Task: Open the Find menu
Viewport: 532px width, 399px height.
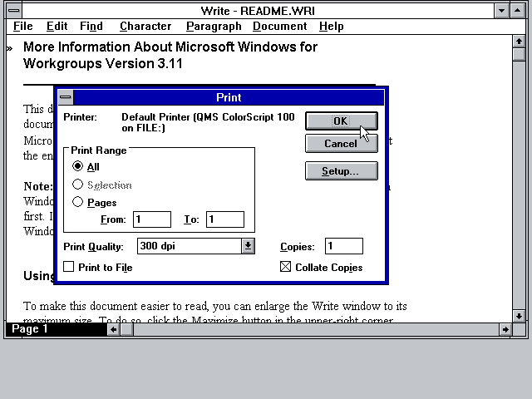Action: click(91, 26)
